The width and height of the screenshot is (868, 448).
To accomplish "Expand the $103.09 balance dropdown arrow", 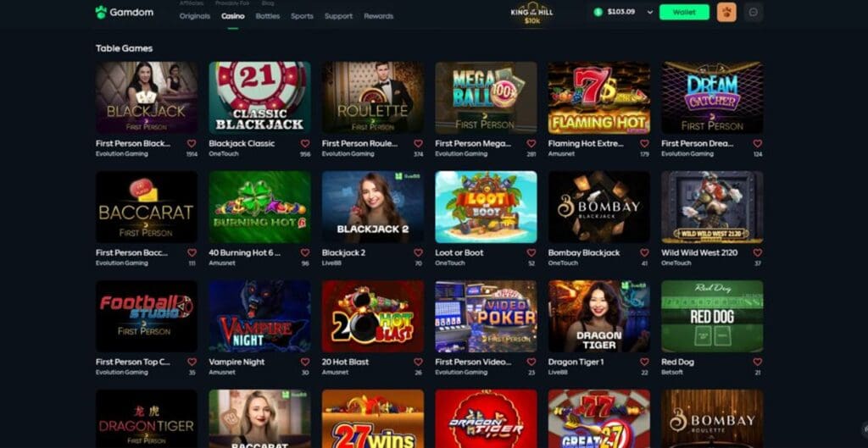I will point(650,12).
